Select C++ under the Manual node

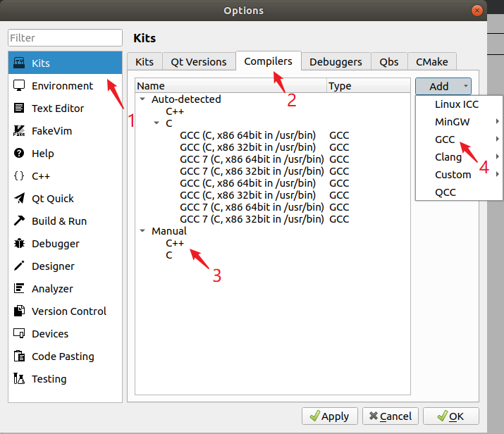click(175, 243)
